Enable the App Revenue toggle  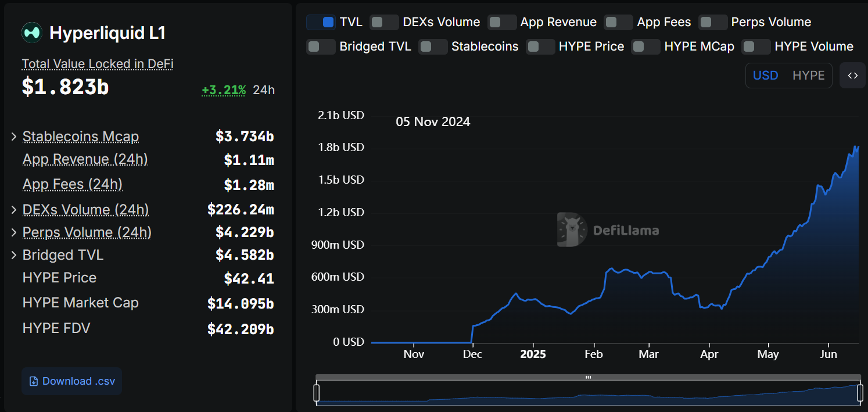502,22
